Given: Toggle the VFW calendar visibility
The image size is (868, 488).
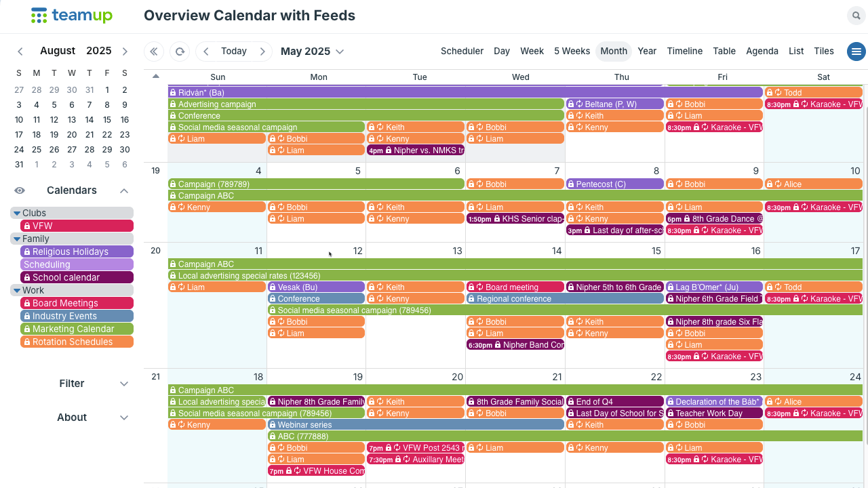Looking at the screenshot, I should [x=77, y=226].
